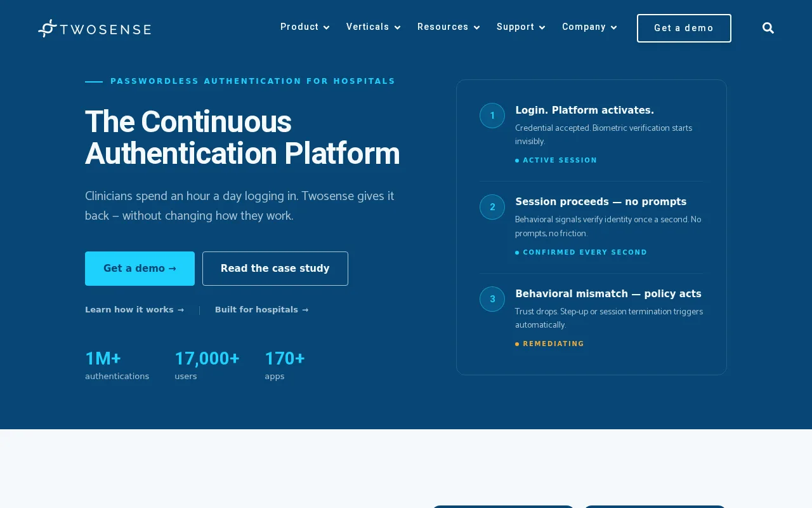Viewport: 812px width, 508px height.
Task: Click the step 2 circle badge
Action: [492, 207]
